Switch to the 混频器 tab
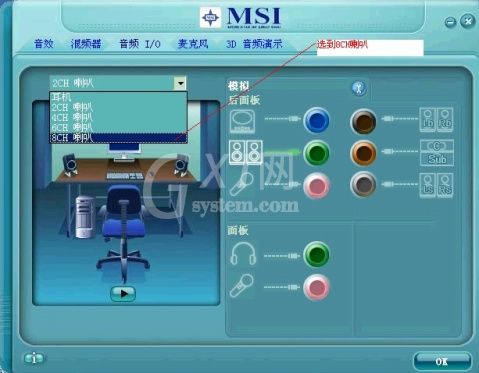The image size is (479, 373). [x=86, y=44]
